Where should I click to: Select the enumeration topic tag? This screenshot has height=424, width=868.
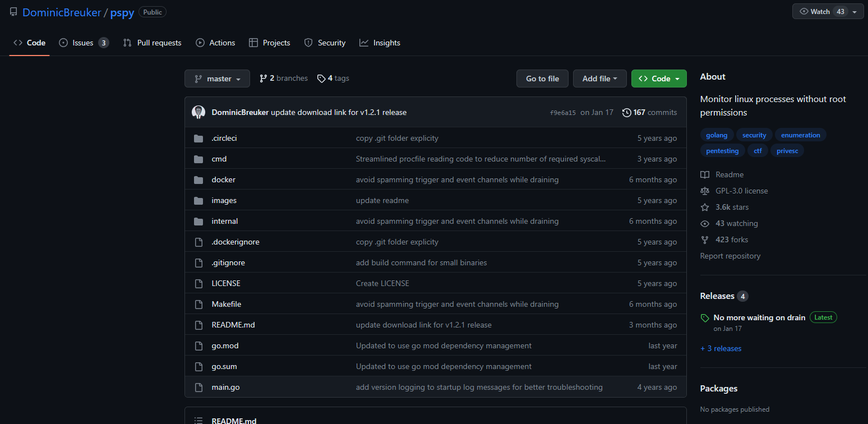pos(801,135)
